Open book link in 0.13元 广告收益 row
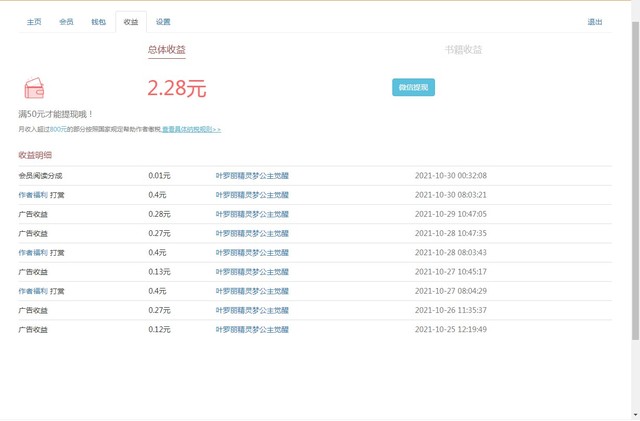 click(252, 271)
